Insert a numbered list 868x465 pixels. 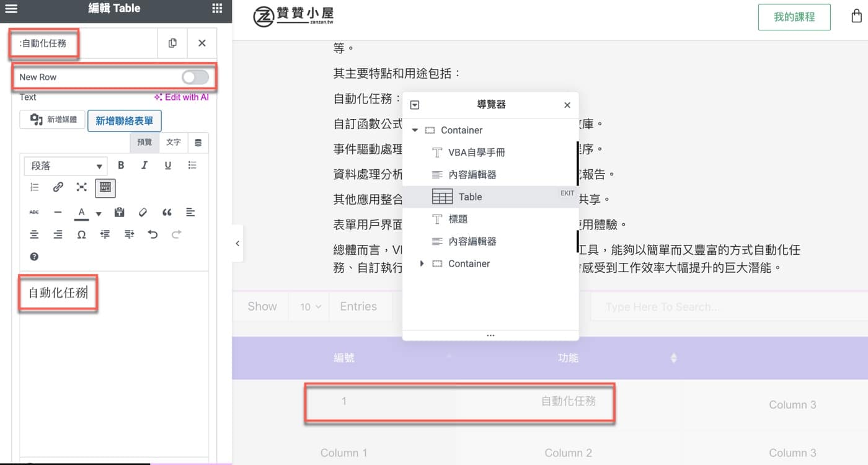[x=34, y=187]
